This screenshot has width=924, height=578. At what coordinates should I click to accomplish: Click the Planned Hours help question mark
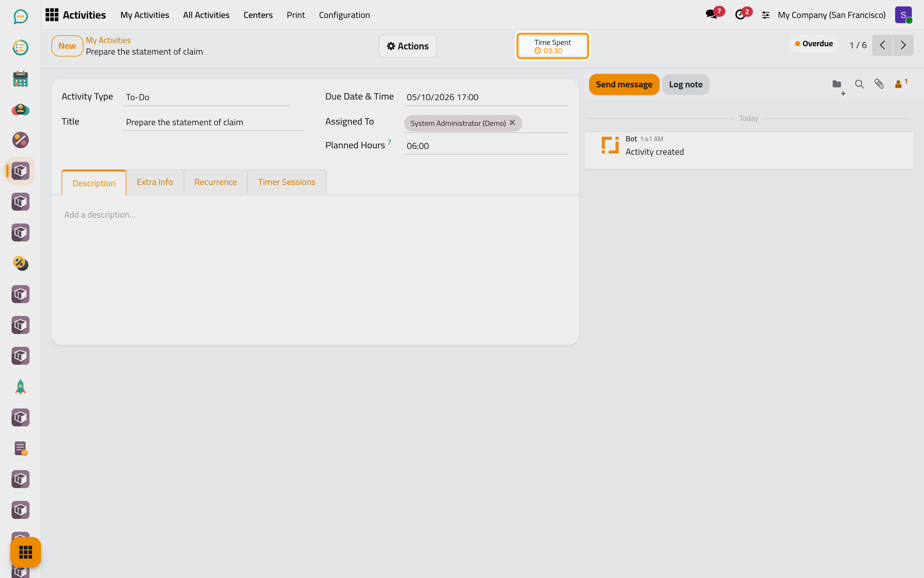pos(389,142)
